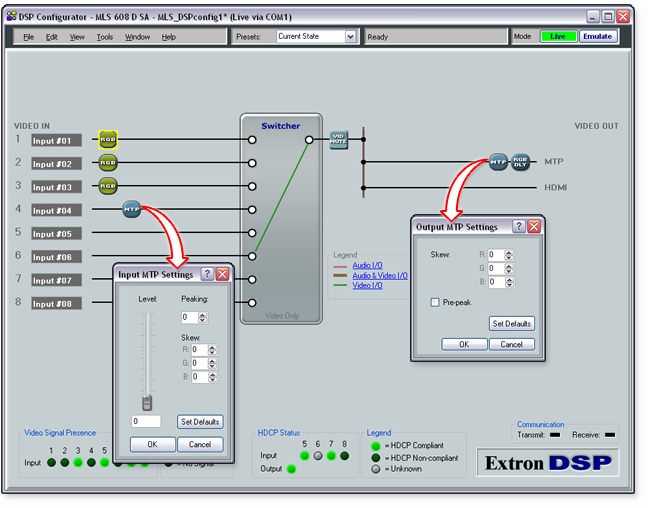
Task: Click Cancel in Output MTP Settings
Action: tap(512, 344)
